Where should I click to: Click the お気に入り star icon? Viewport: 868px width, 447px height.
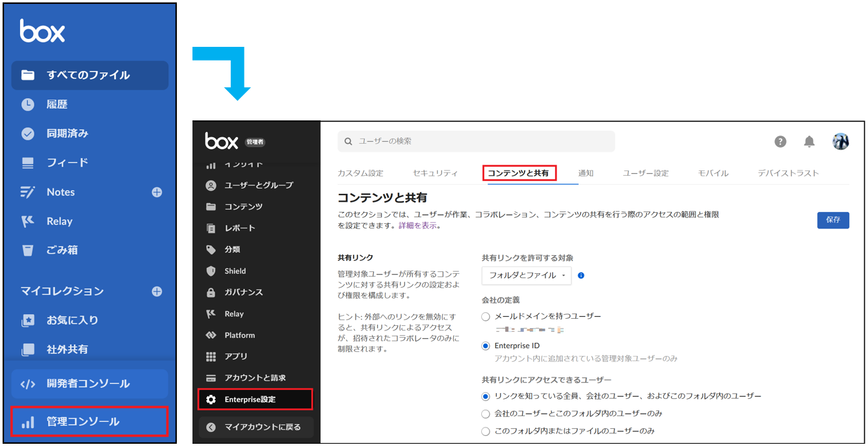point(27,320)
